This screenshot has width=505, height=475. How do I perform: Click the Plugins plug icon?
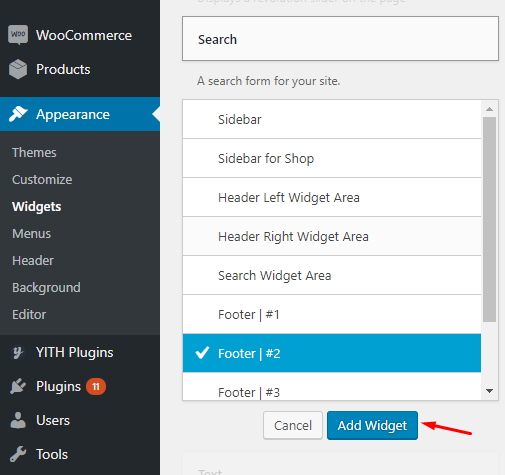click(x=18, y=386)
